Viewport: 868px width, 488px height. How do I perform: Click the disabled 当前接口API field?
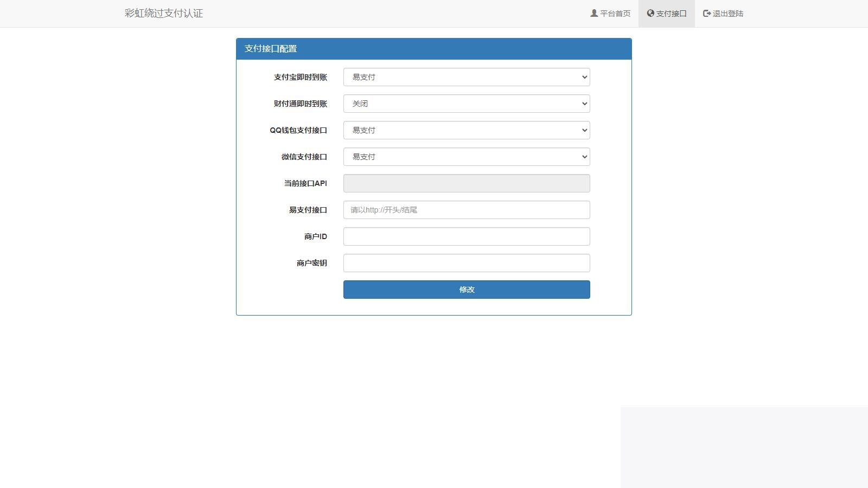466,183
